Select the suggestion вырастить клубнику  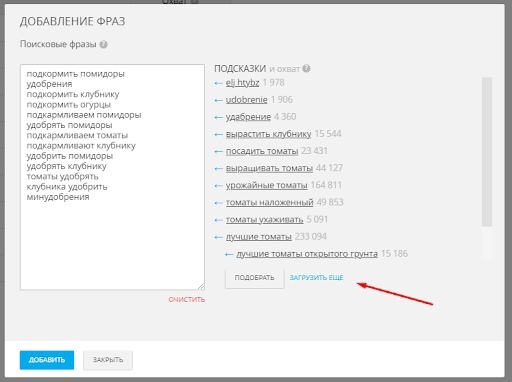point(268,134)
